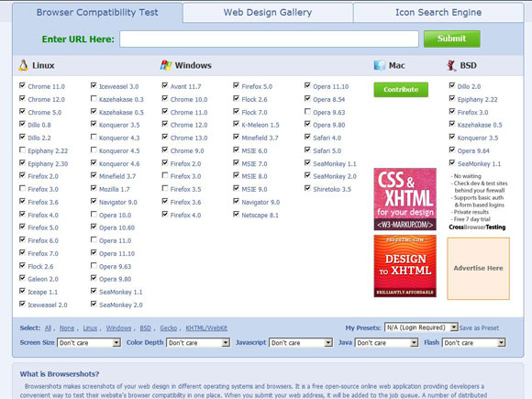Image resolution: width=532 pixels, height=399 pixels.
Task: Click Linux Iceweasel 3.0 label
Action: coord(118,86)
